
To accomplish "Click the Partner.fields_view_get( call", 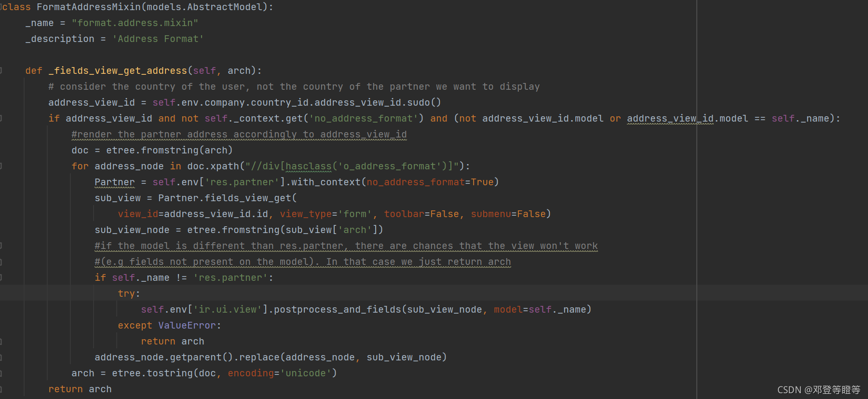I will tap(228, 198).
